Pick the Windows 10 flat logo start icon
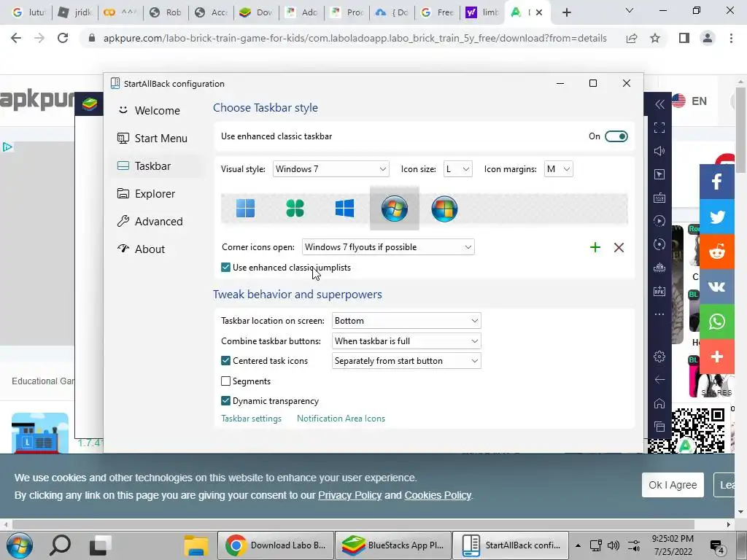This screenshot has height=560, width=747. (344, 208)
